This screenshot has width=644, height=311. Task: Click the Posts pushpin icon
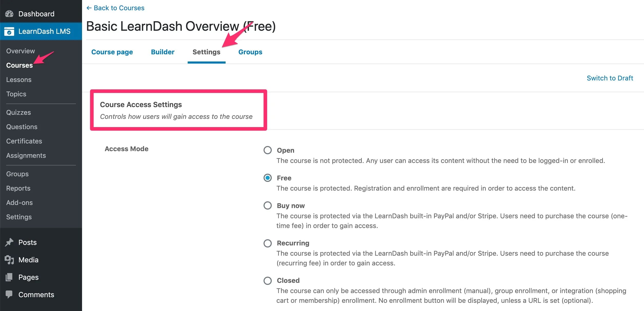pyautogui.click(x=9, y=242)
